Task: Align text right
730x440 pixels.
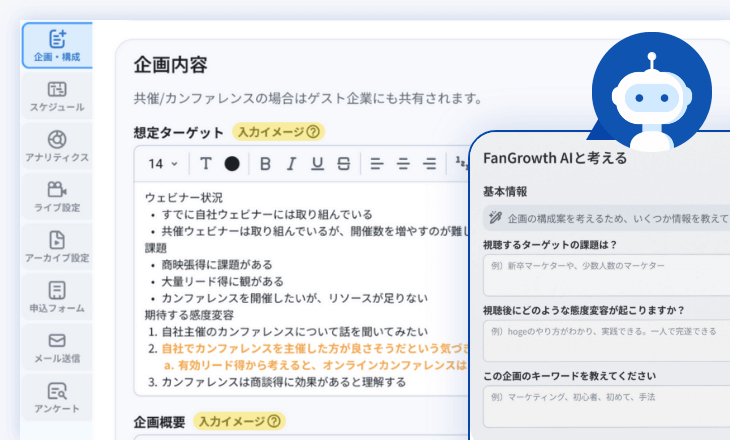Action: coord(429,164)
